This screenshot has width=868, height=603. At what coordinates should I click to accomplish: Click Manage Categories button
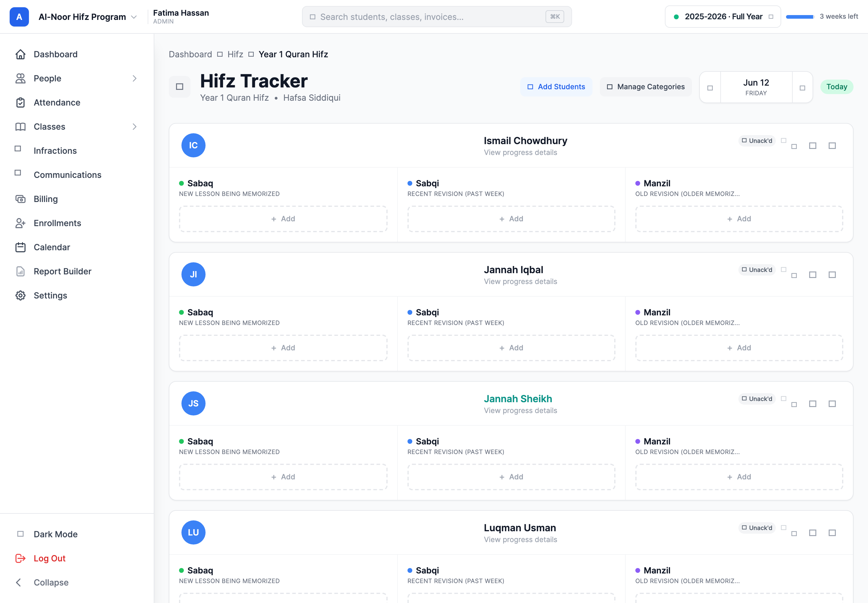[x=646, y=87]
